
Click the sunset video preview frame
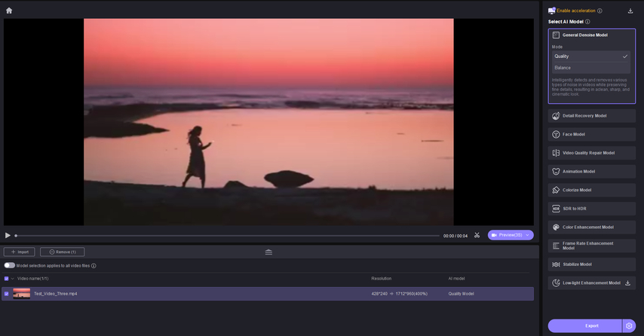tap(268, 122)
